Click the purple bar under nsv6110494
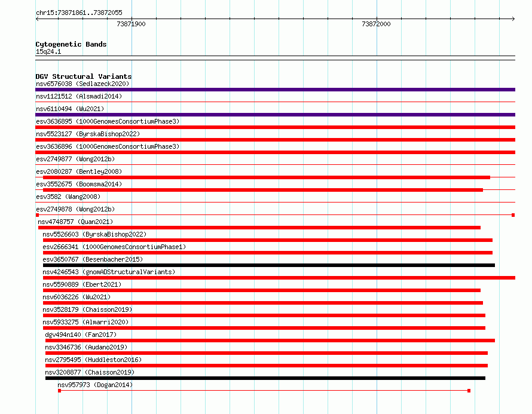The height and width of the screenshot is (414, 532). click(275, 115)
